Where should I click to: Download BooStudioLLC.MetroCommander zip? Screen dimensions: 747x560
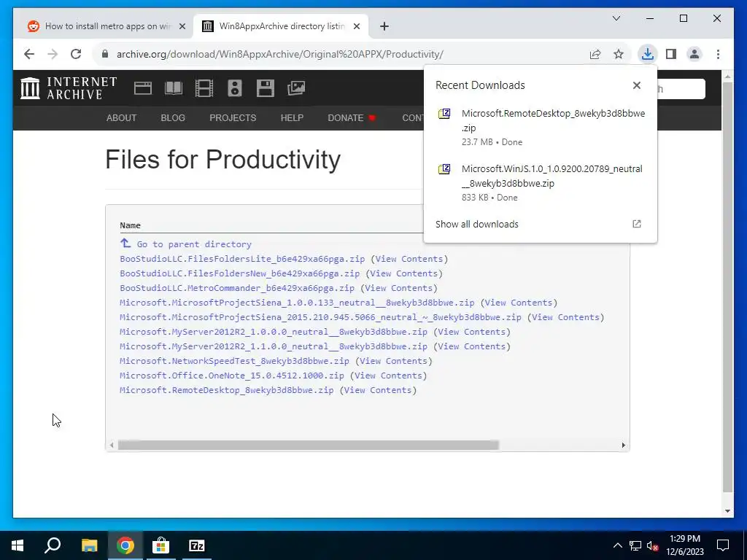click(237, 288)
